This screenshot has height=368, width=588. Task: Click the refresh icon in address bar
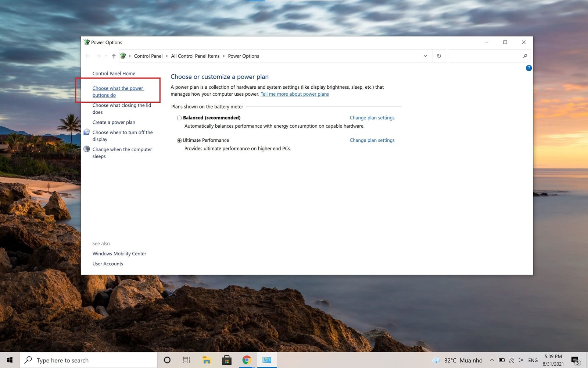pyautogui.click(x=439, y=56)
